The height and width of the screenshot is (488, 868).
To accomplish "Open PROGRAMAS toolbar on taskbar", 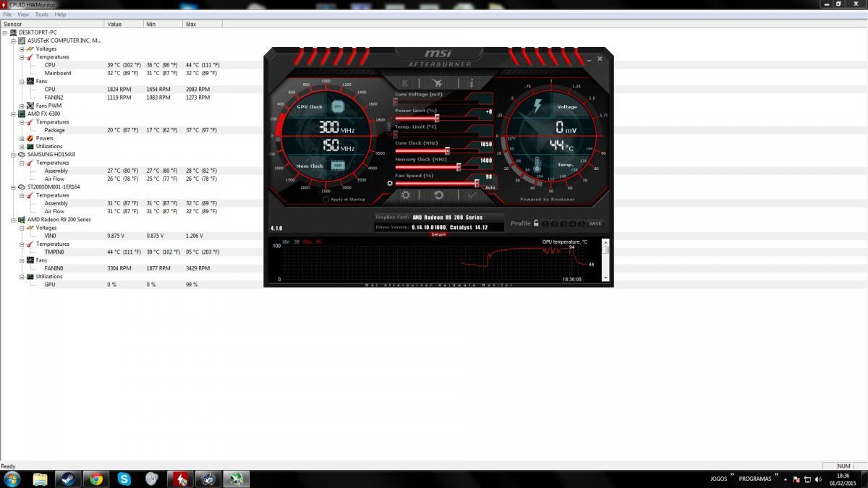I will tap(754, 479).
